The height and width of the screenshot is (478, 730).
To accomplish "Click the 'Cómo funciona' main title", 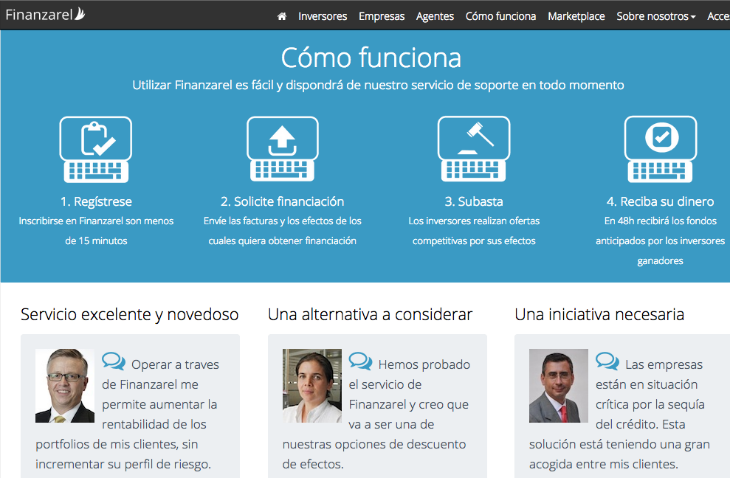I will pos(371,58).
